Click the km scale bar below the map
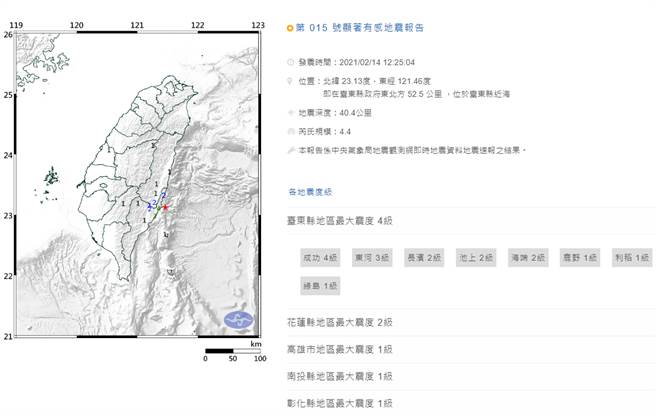Image resolution: width=656 pixels, height=415 pixels. (x=233, y=351)
